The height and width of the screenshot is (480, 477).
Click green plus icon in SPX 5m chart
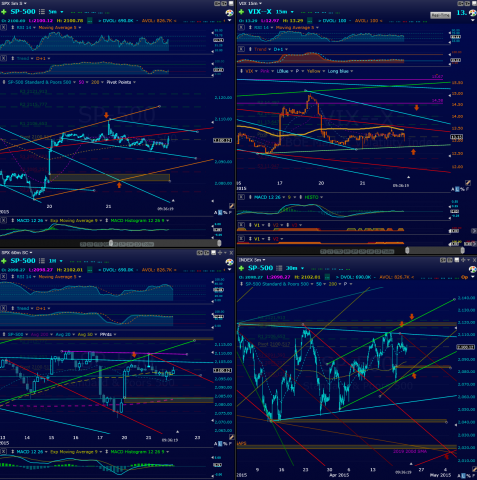[x=4, y=12]
